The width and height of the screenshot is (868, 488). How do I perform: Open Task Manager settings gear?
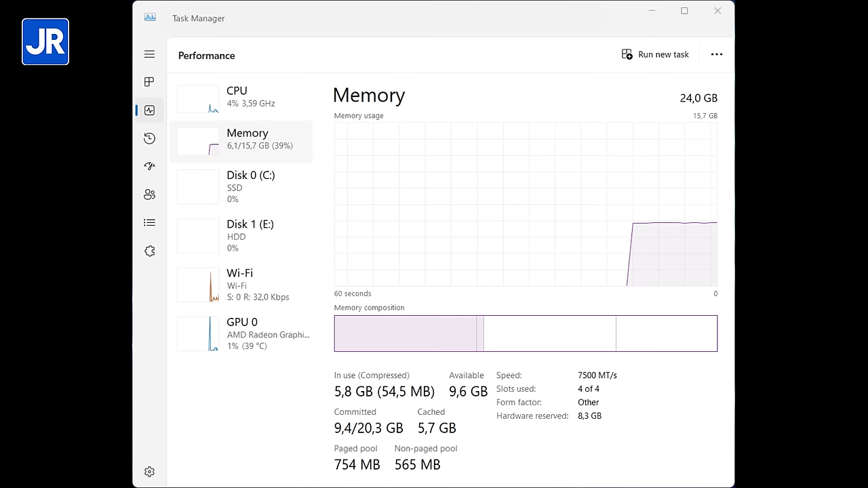[x=149, y=472]
